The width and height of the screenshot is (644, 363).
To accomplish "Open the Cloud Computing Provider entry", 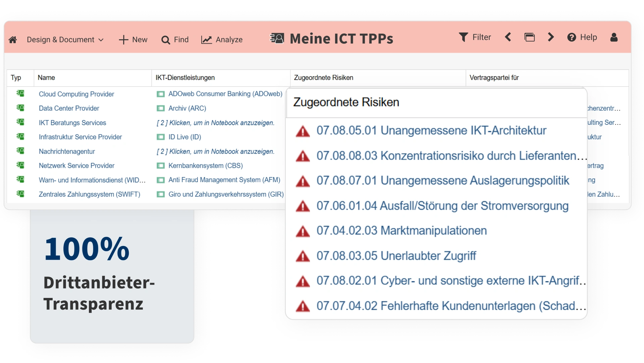I will click(x=76, y=94).
